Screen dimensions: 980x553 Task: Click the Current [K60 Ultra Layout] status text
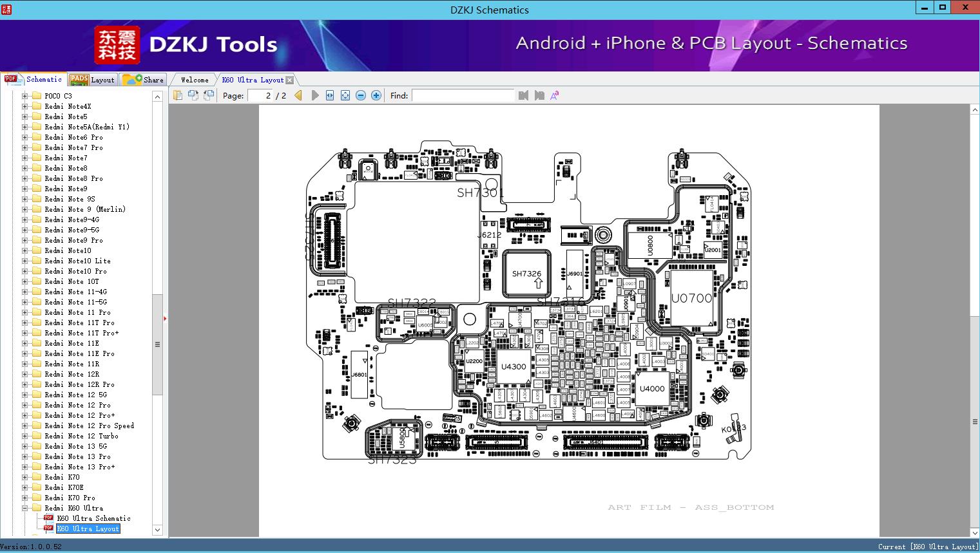(x=928, y=547)
